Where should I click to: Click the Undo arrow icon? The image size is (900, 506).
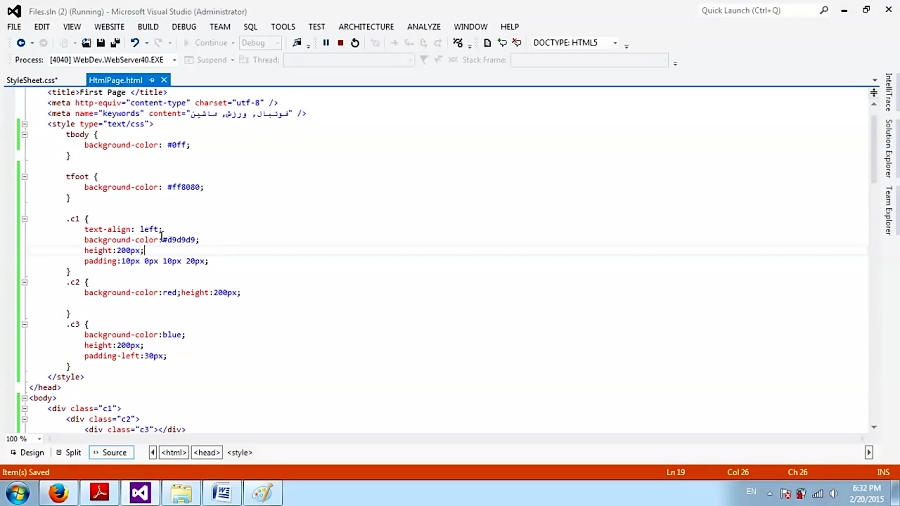[x=135, y=43]
